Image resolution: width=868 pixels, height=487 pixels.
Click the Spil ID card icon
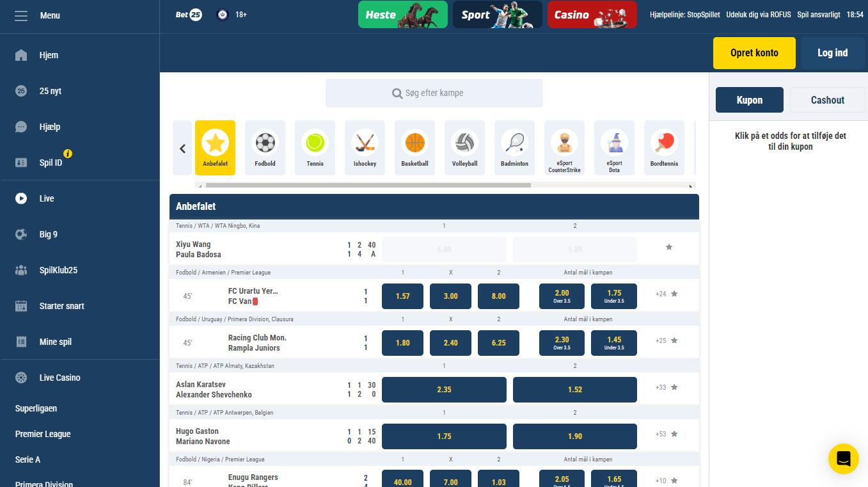pyautogui.click(x=21, y=163)
